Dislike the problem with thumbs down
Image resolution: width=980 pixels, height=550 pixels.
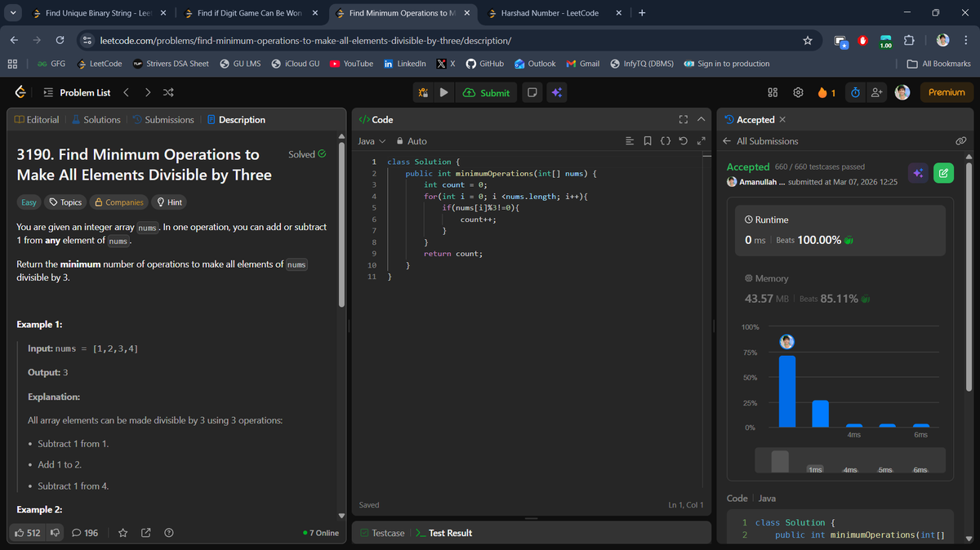[56, 533]
